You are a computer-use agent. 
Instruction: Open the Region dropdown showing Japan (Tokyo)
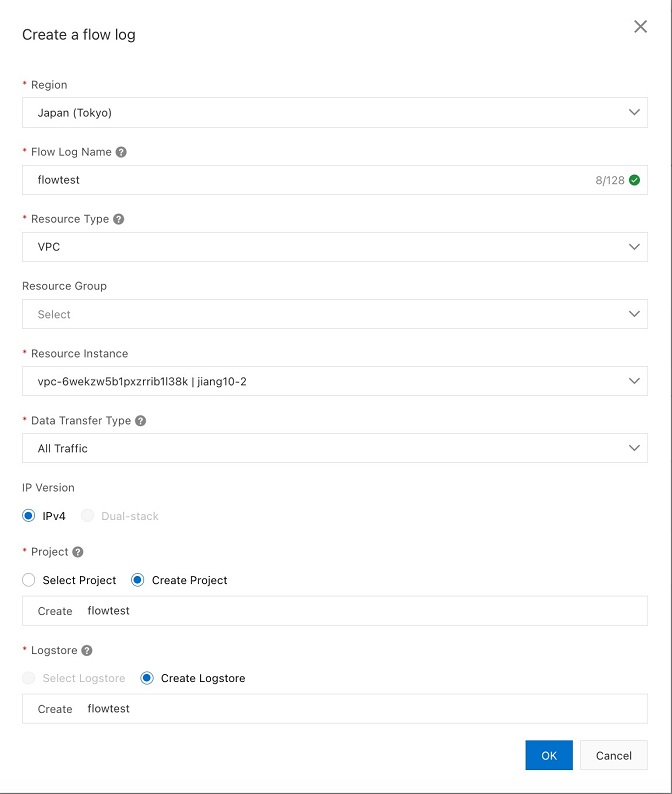334,112
